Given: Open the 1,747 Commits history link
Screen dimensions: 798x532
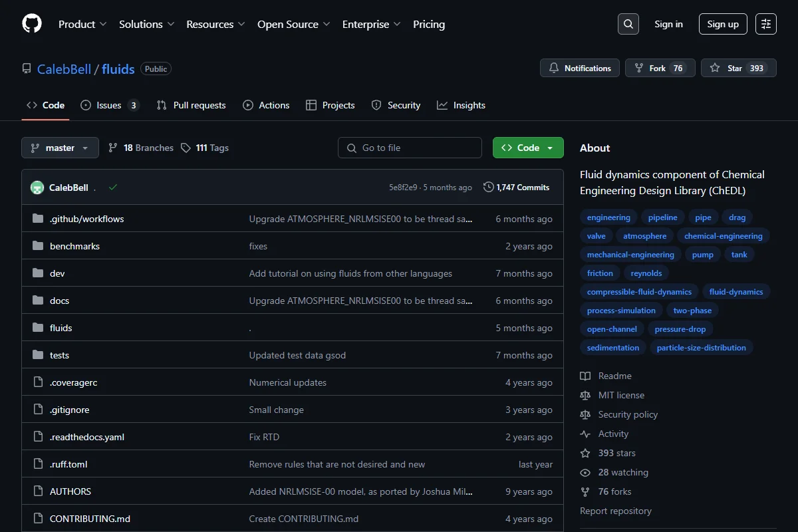Looking at the screenshot, I should pyautogui.click(x=517, y=188).
